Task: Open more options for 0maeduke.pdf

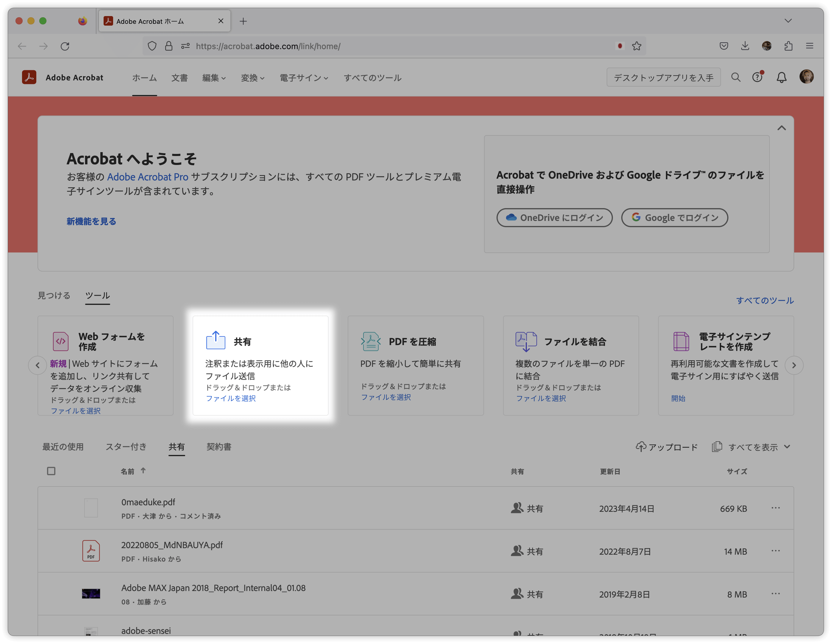Action: (776, 508)
